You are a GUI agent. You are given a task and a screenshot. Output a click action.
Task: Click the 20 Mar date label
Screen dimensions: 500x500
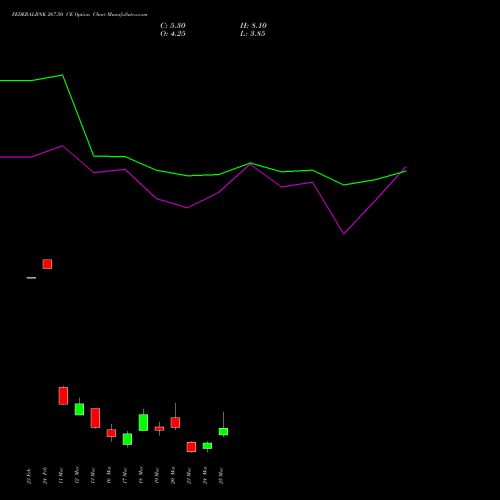coord(173,476)
